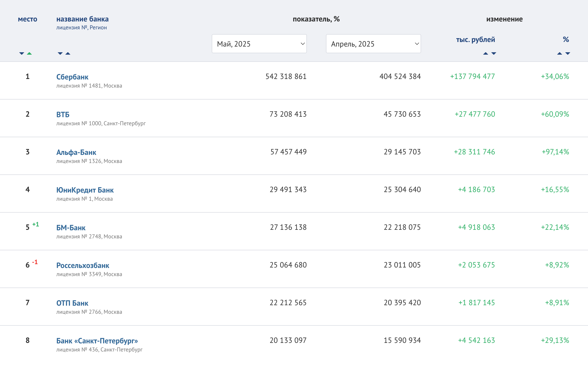Select Сбербанк May value 542 318 861
The image size is (588, 377).
(286, 76)
